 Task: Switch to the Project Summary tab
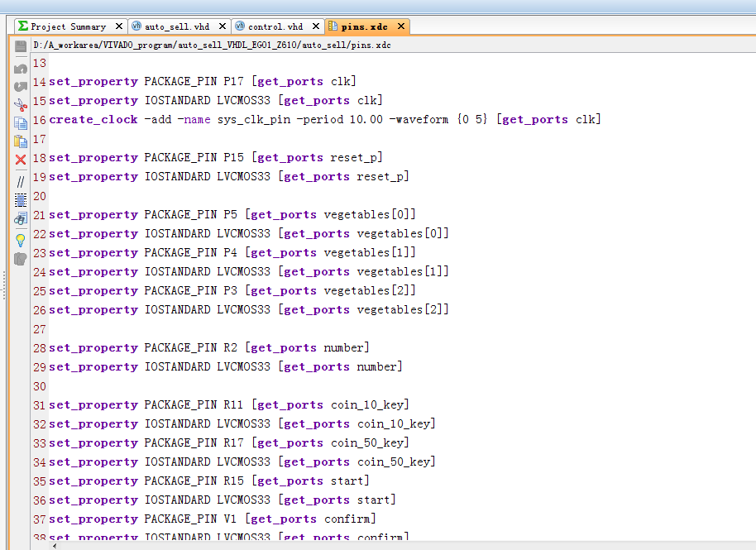pos(68,26)
